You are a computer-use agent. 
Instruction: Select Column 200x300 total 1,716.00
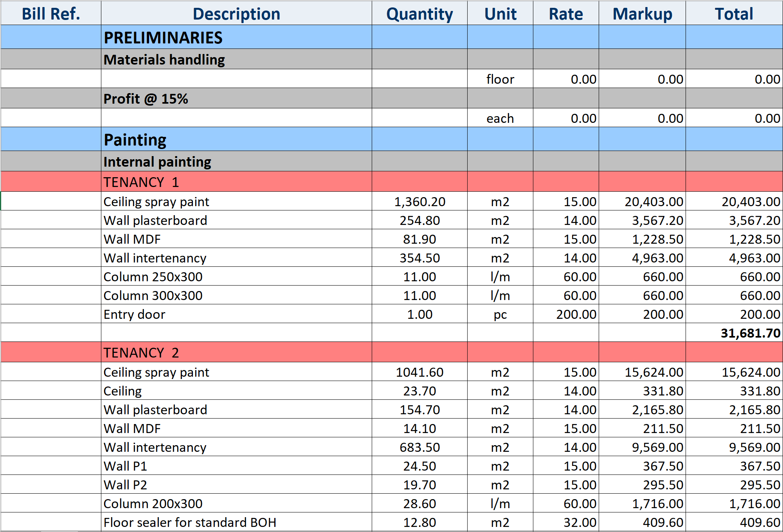click(754, 503)
